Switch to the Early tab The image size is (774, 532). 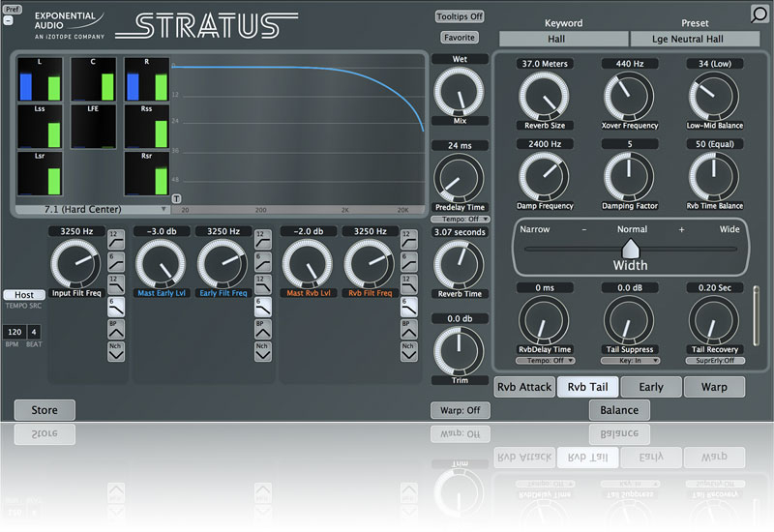pos(651,387)
